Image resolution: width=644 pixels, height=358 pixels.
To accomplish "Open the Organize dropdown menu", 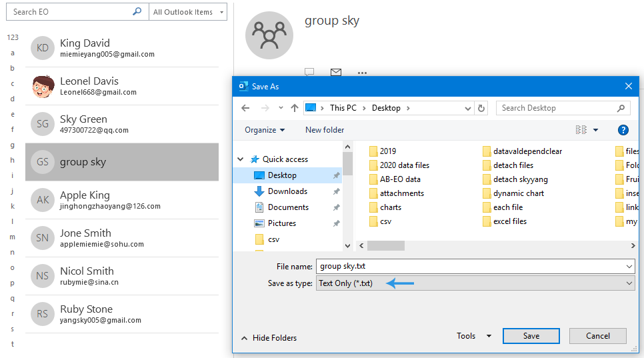I will 264,130.
